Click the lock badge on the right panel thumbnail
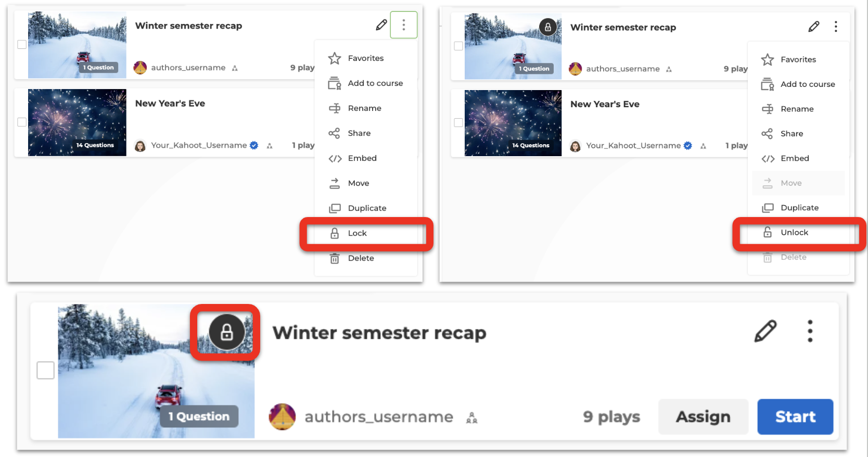The width and height of the screenshot is (868, 457). click(x=547, y=27)
